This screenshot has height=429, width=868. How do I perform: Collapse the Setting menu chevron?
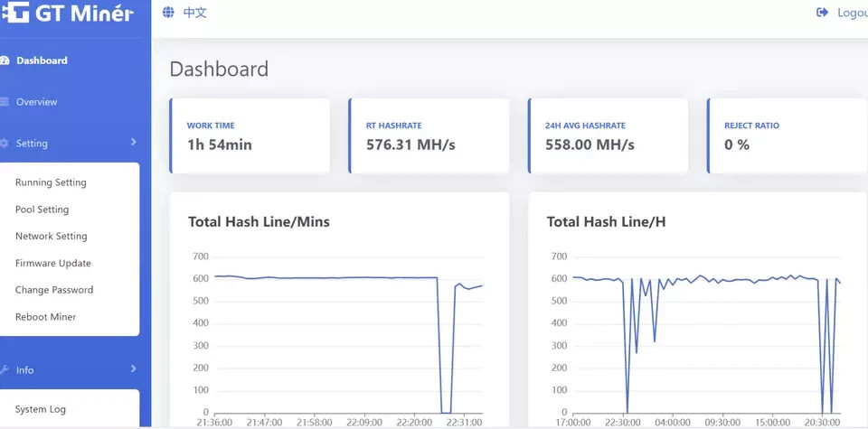[133, 143]
